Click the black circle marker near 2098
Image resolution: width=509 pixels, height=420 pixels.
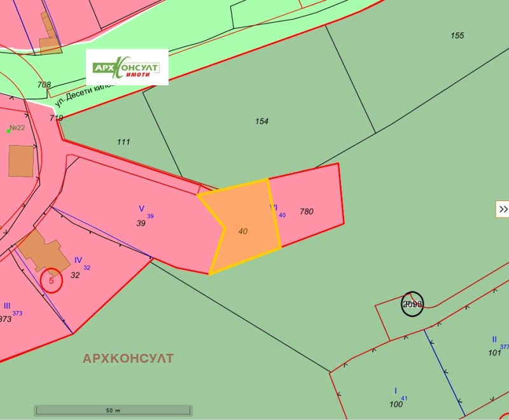(x=412, y=304)
